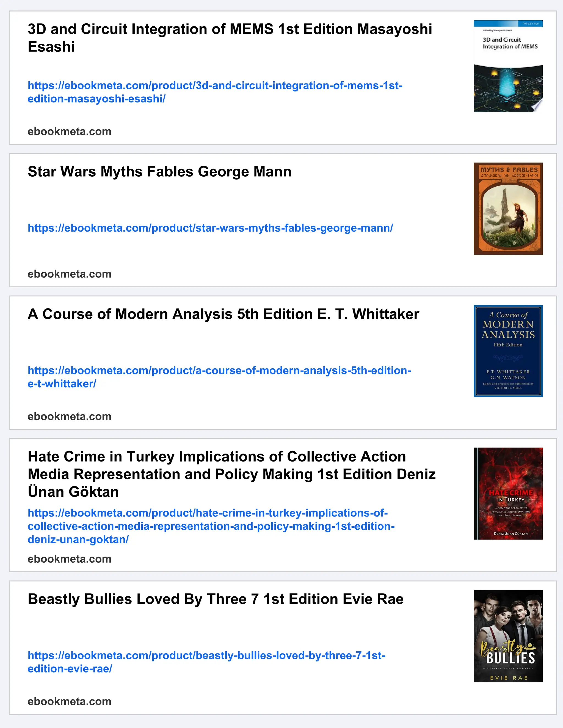Click the 'Hate Crime in Turkey Implications' title

232,474
